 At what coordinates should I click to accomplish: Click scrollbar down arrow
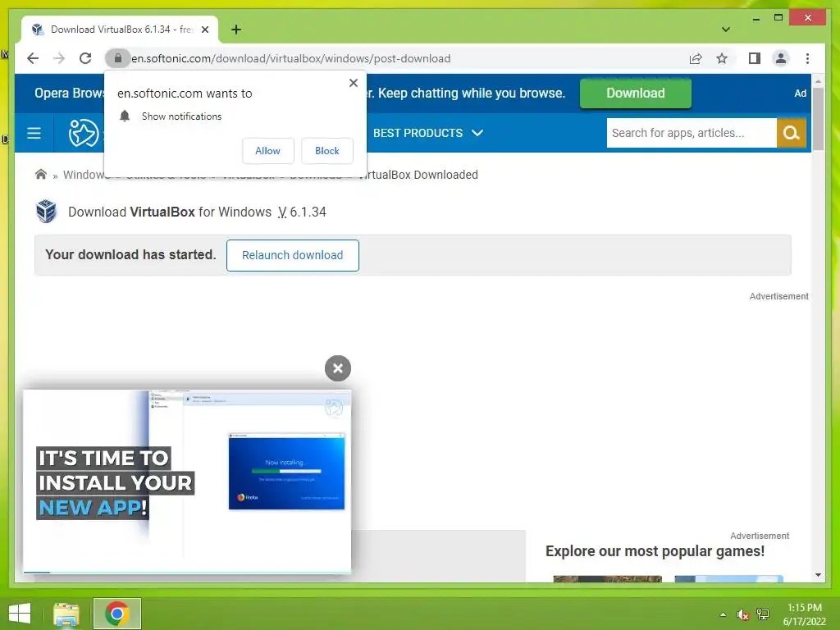point(818,575)
